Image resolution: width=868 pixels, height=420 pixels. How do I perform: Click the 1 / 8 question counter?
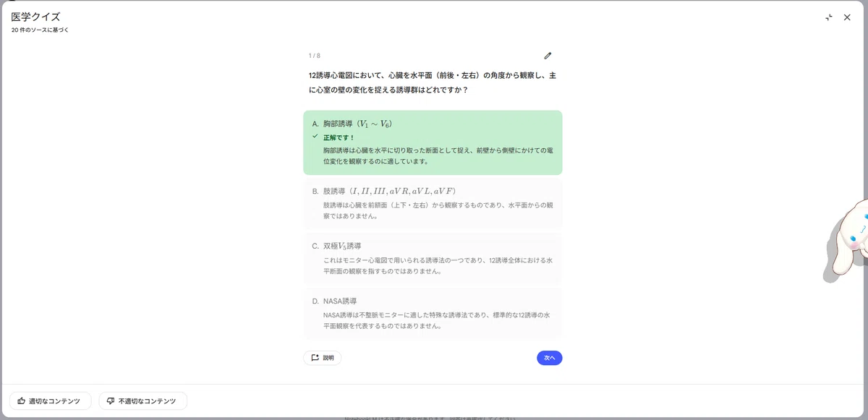click(x=314, y=56)
